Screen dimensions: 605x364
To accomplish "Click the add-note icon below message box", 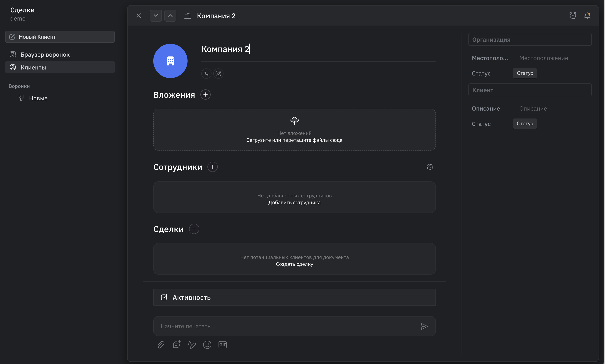I will (177, 344).
